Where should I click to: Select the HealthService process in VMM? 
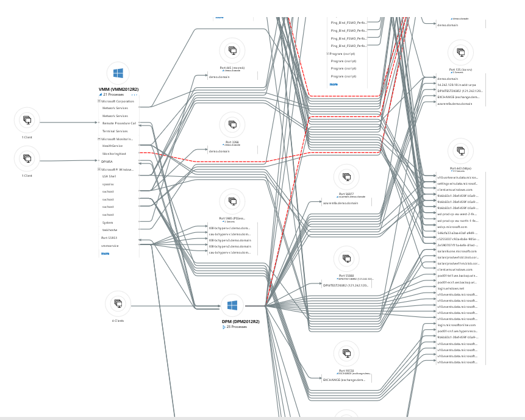click(x=113, y=146)
